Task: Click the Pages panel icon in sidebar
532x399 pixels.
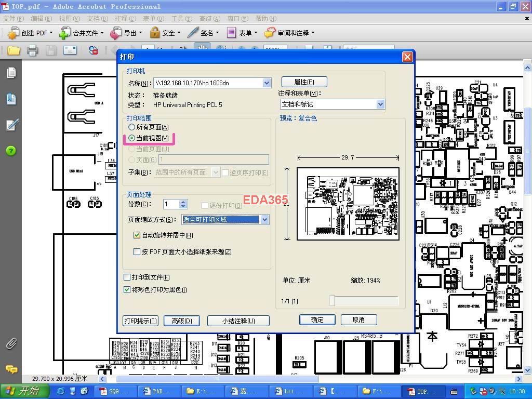Action: coord(11,73)
